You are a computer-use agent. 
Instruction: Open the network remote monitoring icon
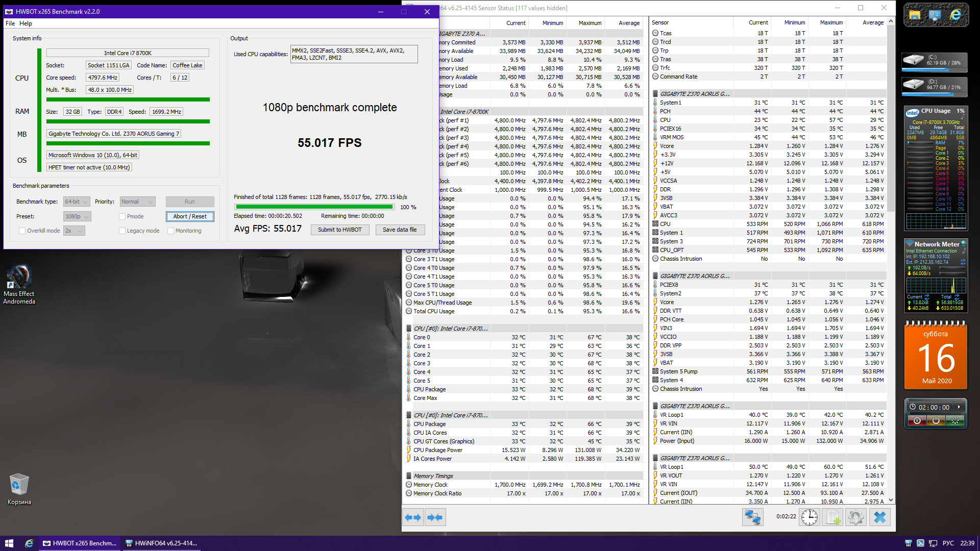(x=752, y=517)
